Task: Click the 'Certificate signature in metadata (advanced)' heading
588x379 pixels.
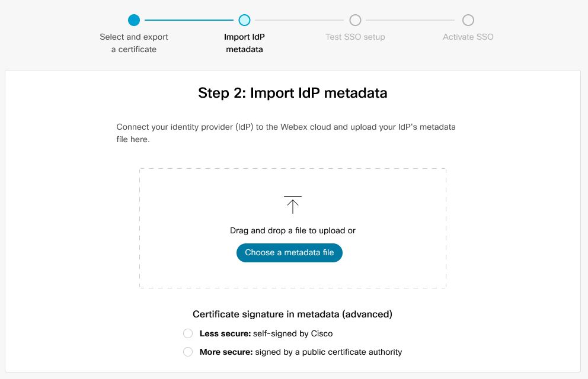Action: 292,314
